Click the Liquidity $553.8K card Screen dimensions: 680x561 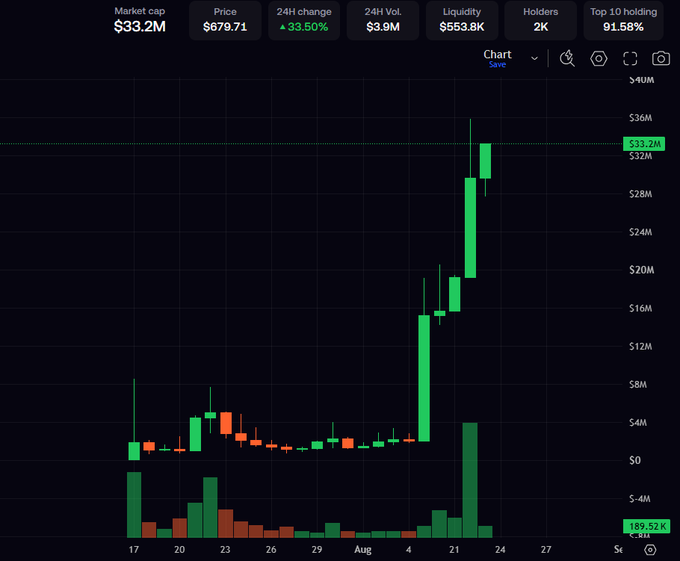pyautogui.click(x=462, y=20)
